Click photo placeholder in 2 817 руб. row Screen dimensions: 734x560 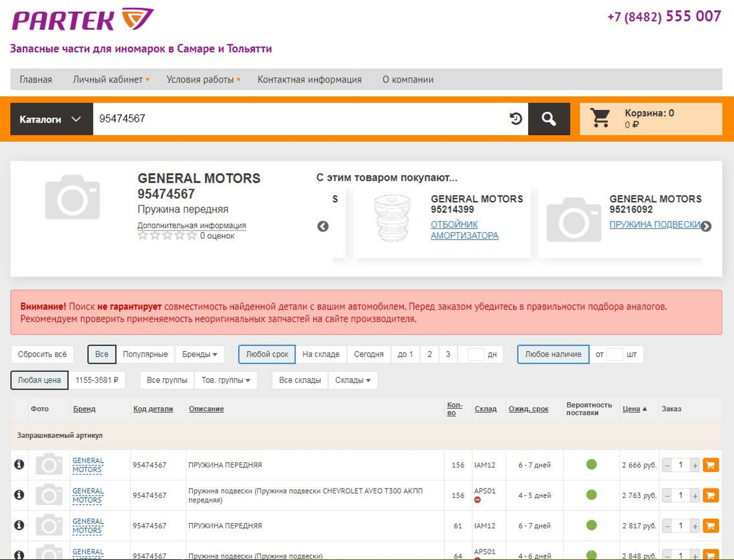pos(49,525)
